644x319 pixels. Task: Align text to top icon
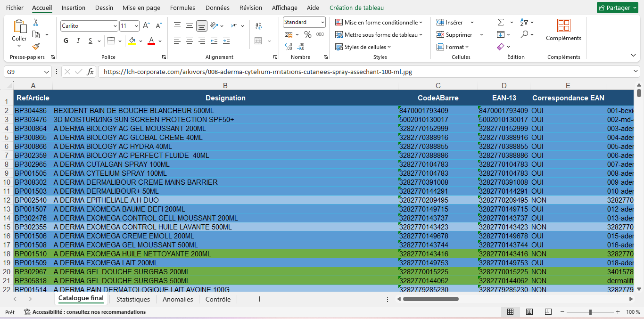177,25
